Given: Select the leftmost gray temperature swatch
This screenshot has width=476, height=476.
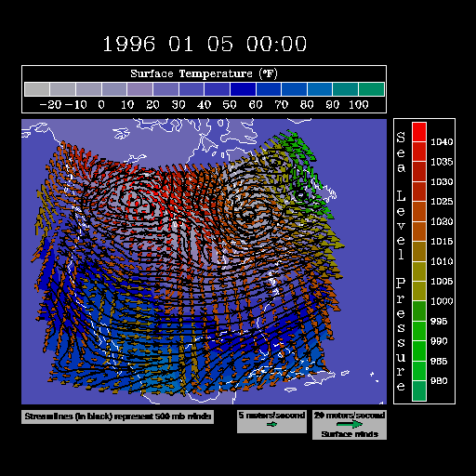Looking at the screenshot, I should point(37,89).
